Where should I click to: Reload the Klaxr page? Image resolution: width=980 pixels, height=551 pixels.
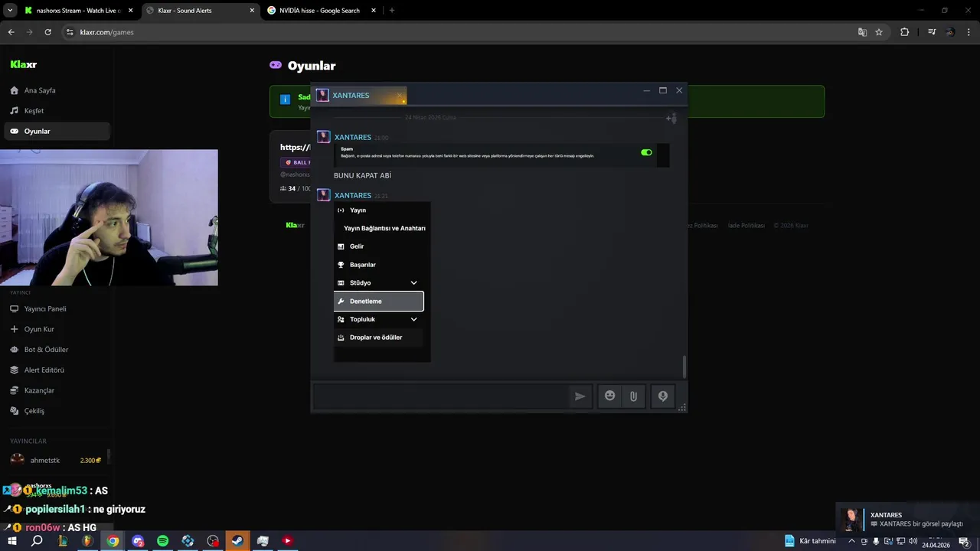click(47, 32)
